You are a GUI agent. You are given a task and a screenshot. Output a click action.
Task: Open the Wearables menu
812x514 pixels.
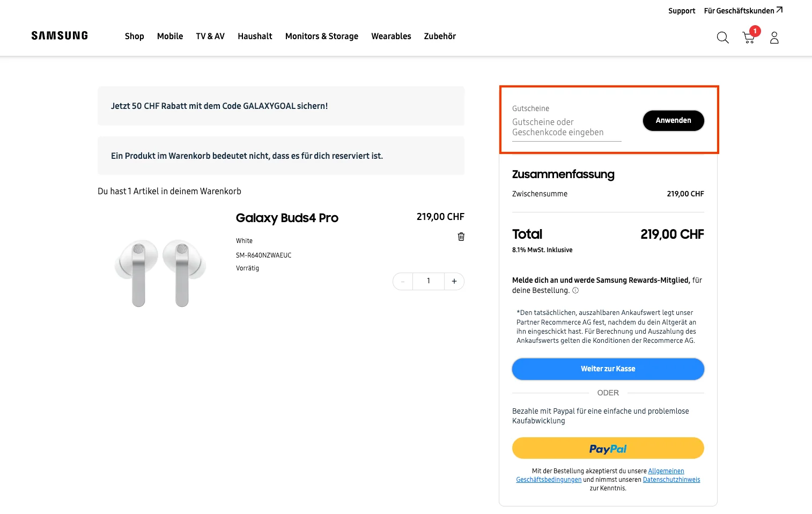pos(391,36)
